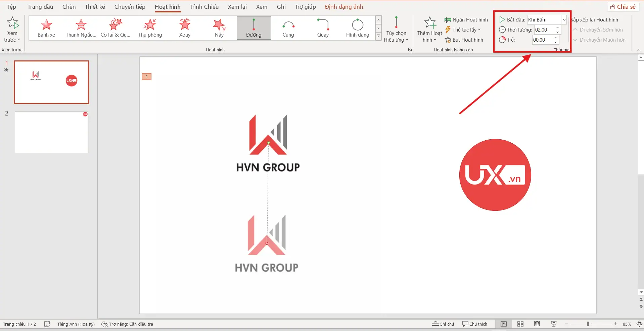Select the Đường motion path
Image resolution: width=644 pixels, height=331 pixels.
254,28
